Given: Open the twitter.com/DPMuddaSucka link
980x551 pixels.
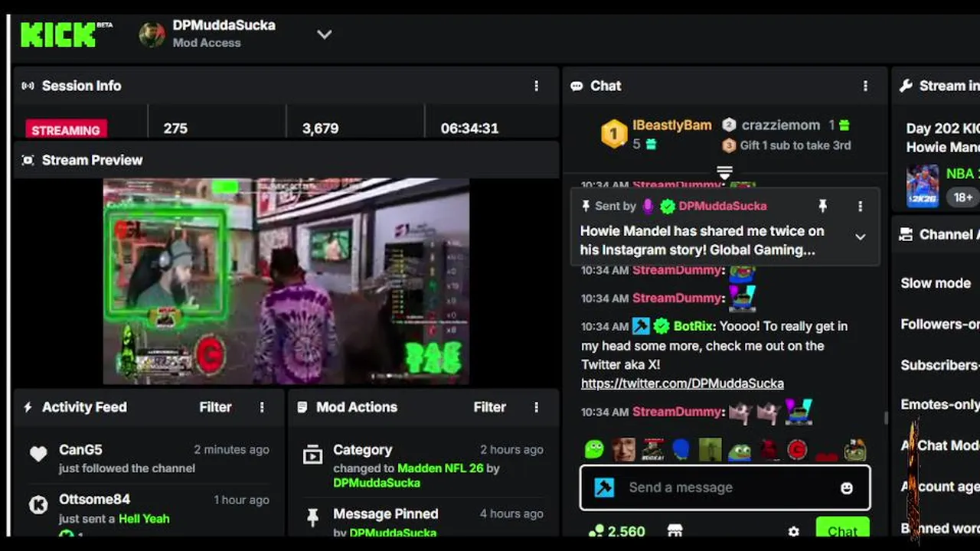Looking at the screenshot, I should pyautogui.click(x=682, y=383).
